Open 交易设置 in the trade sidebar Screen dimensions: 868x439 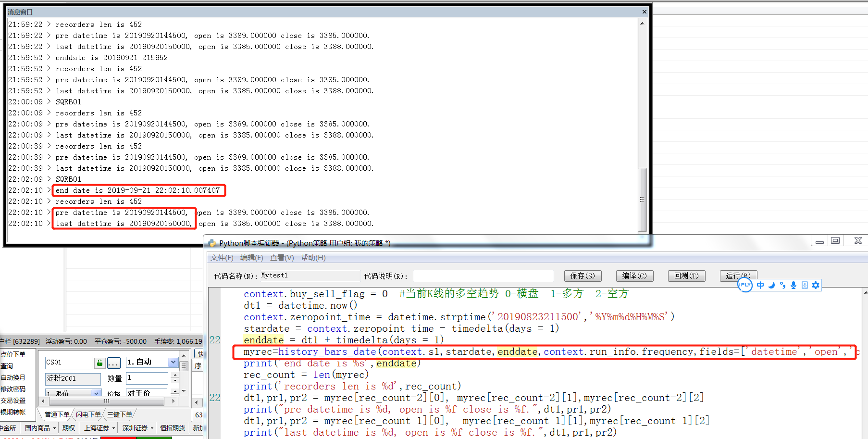13,401
